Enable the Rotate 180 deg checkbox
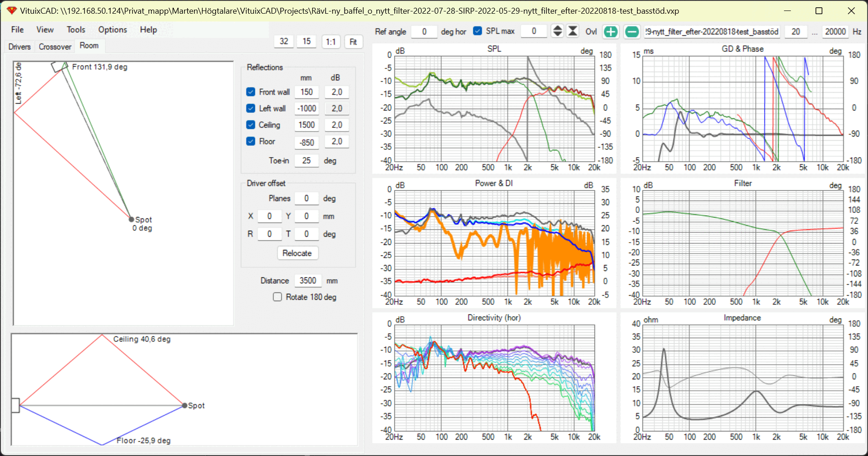This screenshot has width=868, height=456. click(x=277, y=297)
